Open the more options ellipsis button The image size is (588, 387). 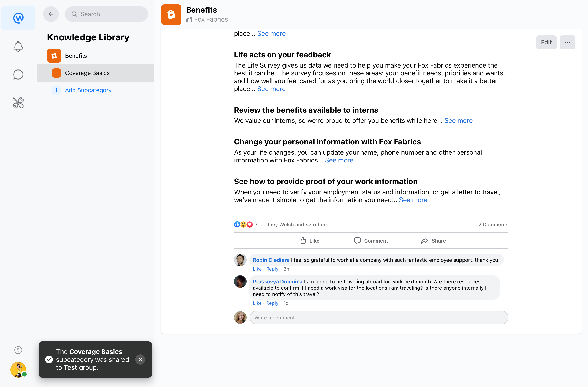567,42
